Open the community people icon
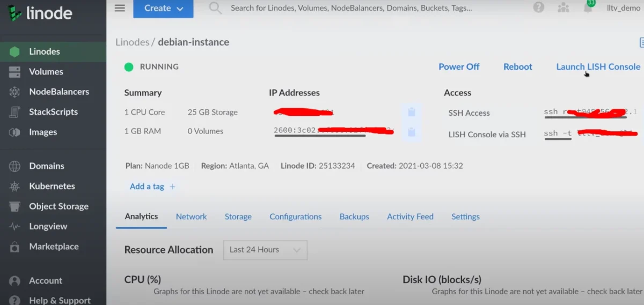 (563, 8)
